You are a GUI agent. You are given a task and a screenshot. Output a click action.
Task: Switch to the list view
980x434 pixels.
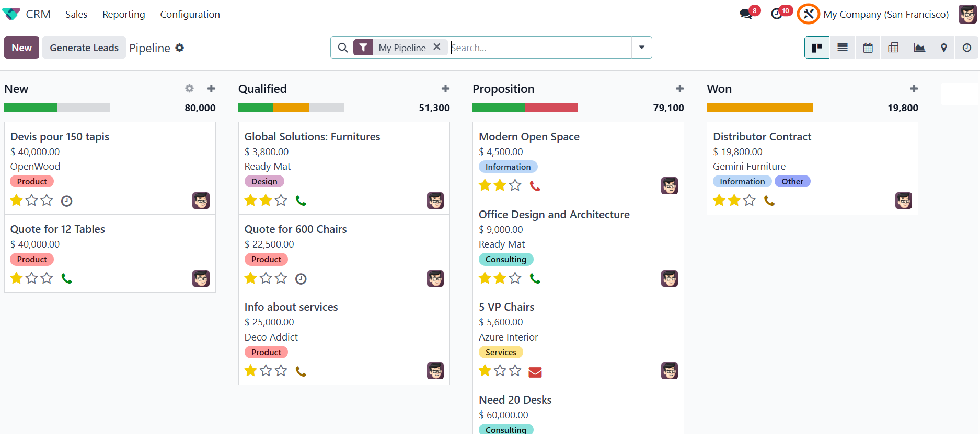tap(843, 48)
